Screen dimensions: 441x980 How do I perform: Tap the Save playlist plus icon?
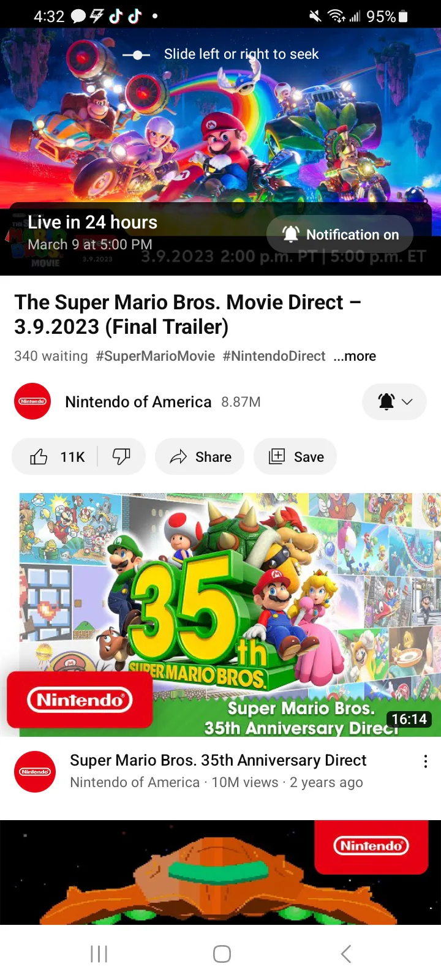277,456
